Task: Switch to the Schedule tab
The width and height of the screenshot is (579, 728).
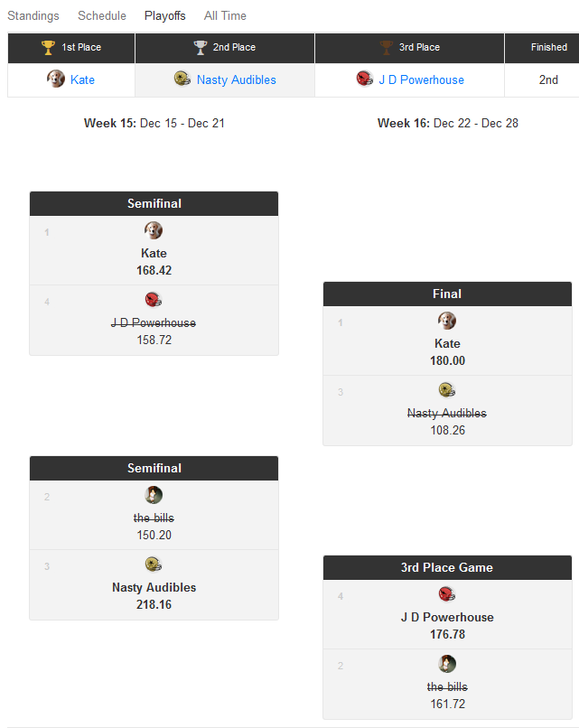Action: click(x=102, y=15)
